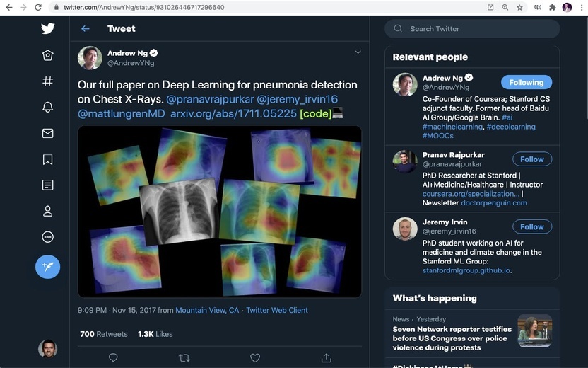Focus the Search Twitter field
The image size is (588, 368).
pyautogui.click(x=472, y=28)
